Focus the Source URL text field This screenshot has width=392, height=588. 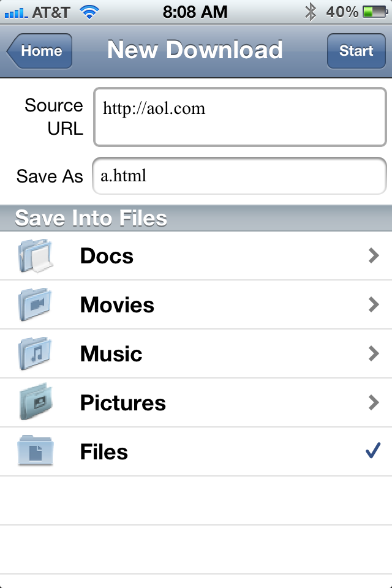pyautogui.click(x=239, y=118)
